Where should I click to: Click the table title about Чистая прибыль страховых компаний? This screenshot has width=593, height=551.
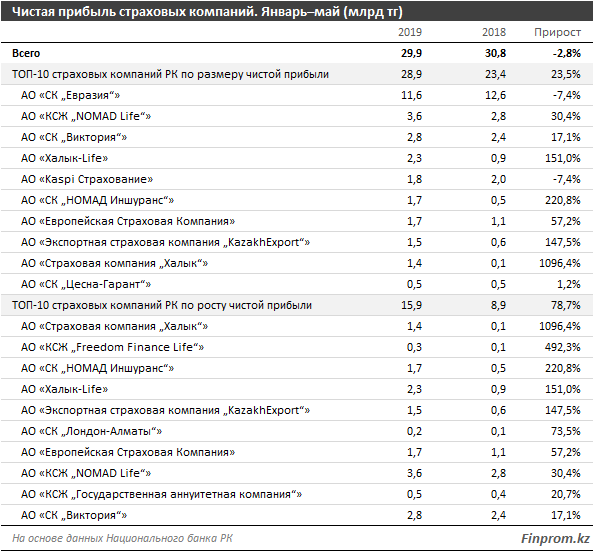point(207,12)
